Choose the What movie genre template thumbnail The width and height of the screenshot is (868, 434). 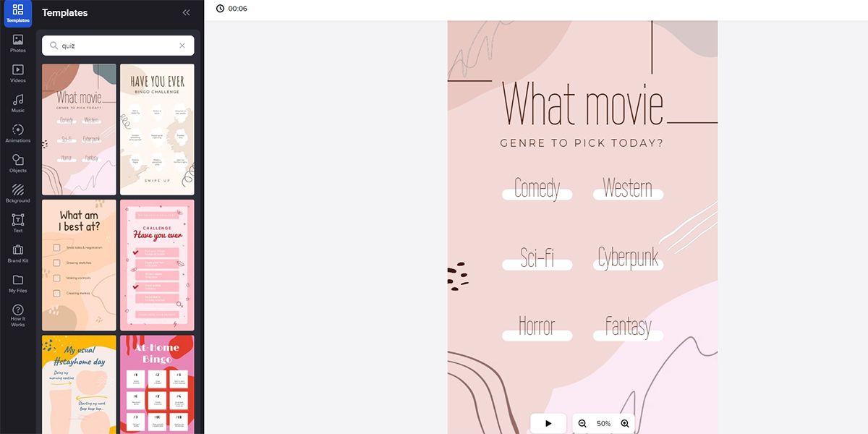point(79,129)
